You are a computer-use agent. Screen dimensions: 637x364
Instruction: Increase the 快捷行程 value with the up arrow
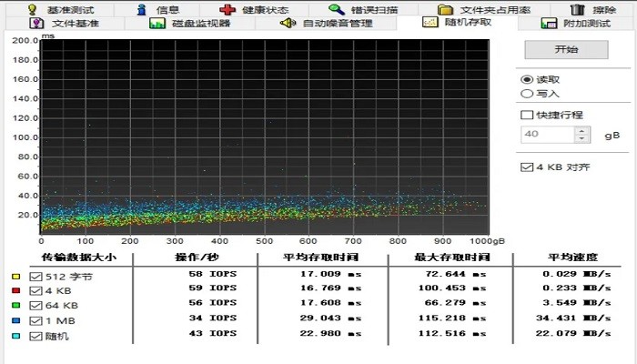pos(582,130)
